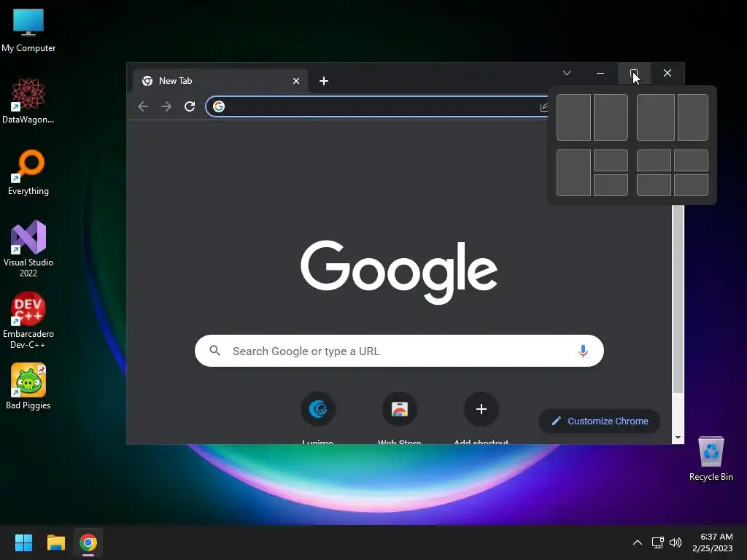Click the magnifier icon in the Google search box

(215, 351)
